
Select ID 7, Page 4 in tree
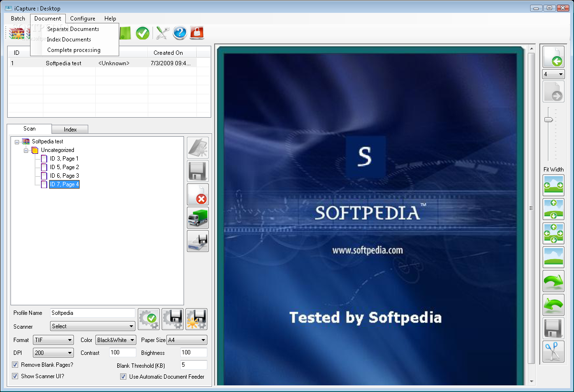(x=64, y=184)
